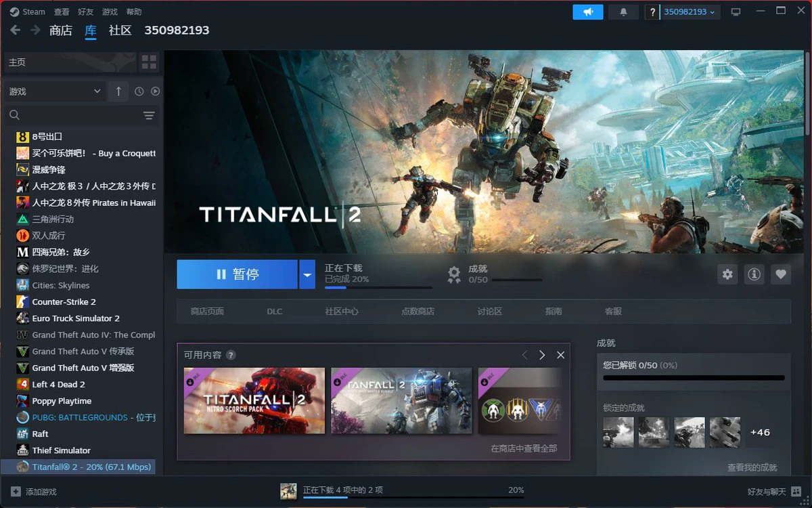The image size is (812, 508).
Task: Click 查看我的成就 link
Action: 752,467
